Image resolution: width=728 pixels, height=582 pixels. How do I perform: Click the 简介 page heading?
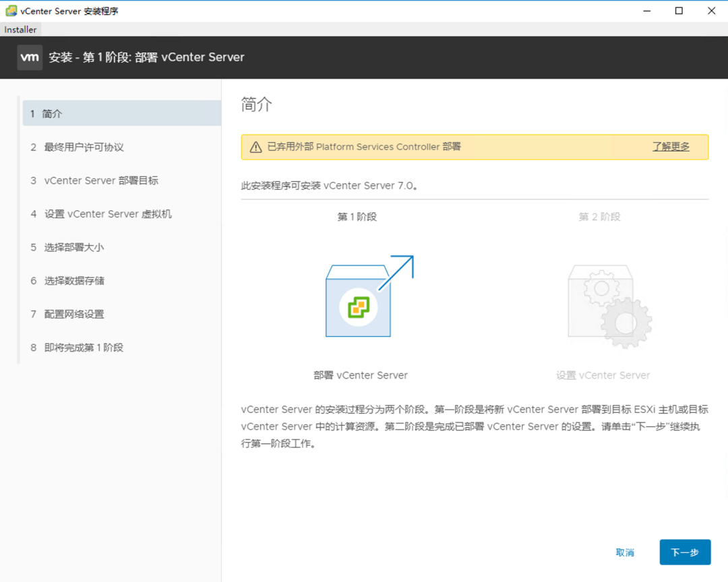point(256,104)
